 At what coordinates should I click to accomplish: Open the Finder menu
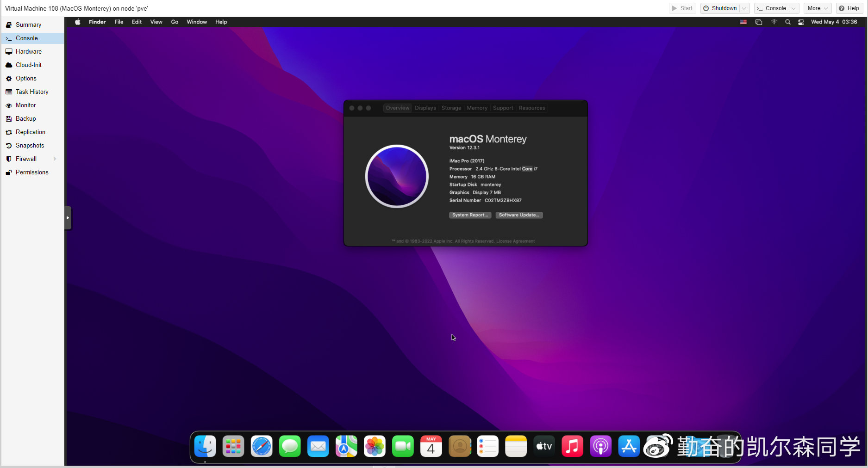pos(97,22)
